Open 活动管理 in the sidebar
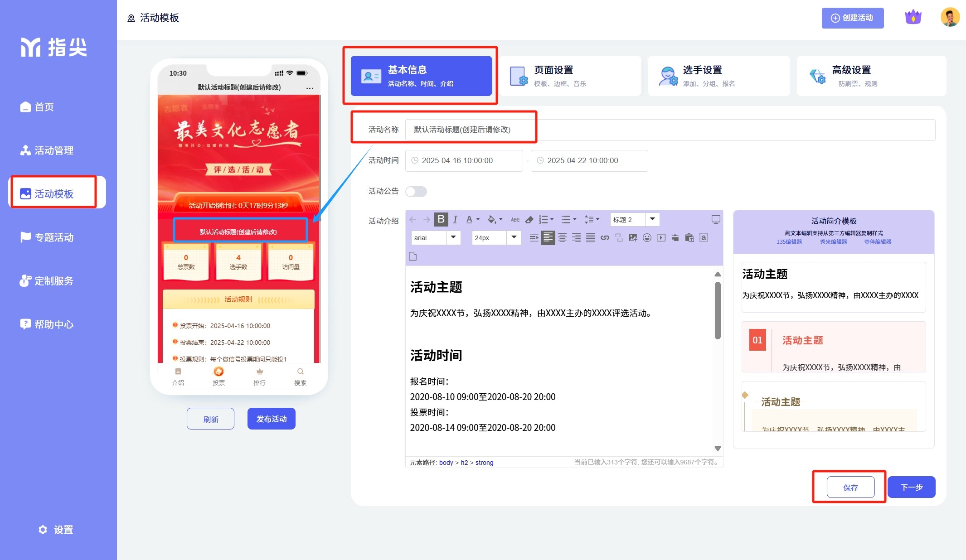The height and width of the screenshot is (560, 966). [53, 150]
